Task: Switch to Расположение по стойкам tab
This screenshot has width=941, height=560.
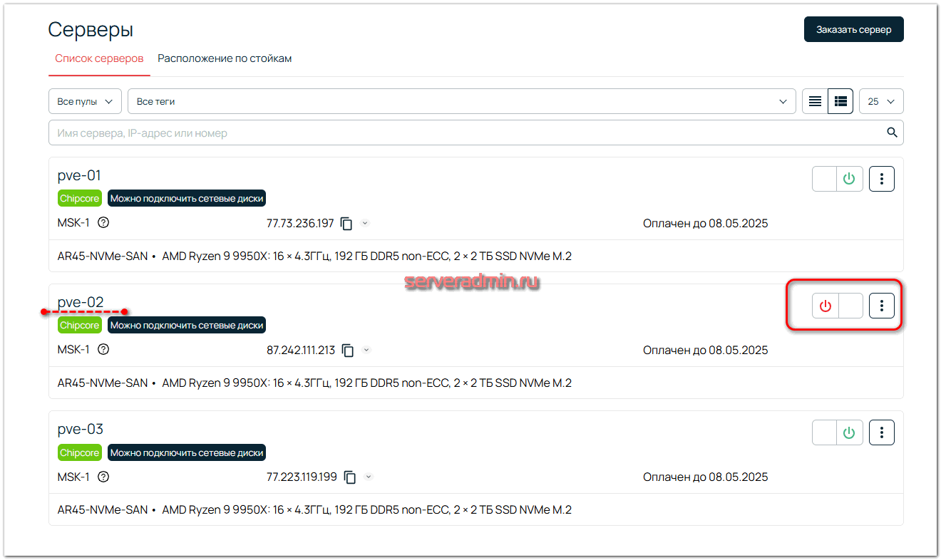Action: click(x=225, y=58)
